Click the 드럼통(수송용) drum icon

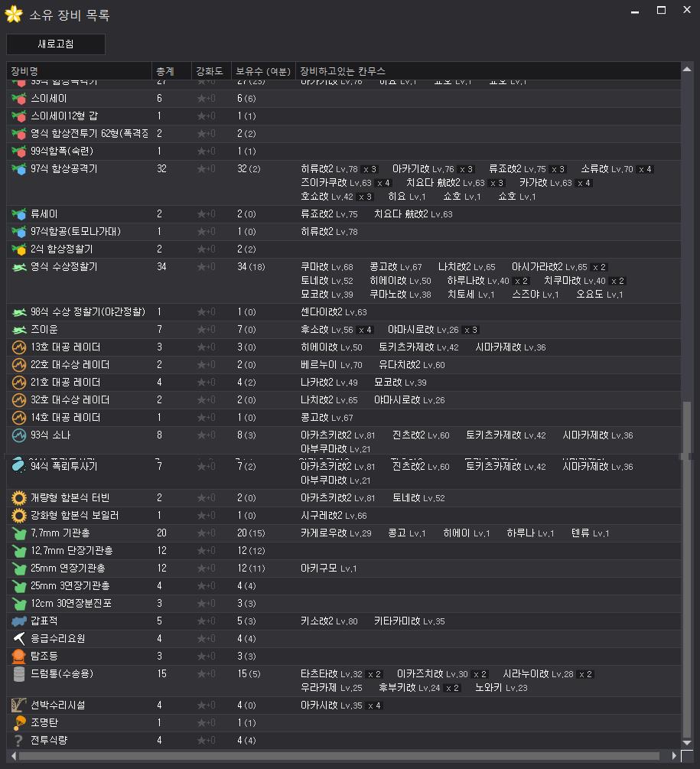tap(19, 674)
